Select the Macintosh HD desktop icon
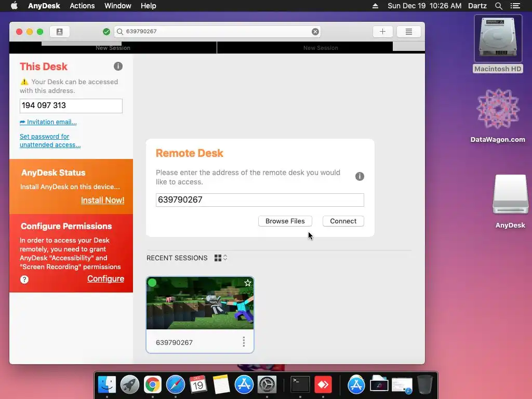This screenshot has height=399, width=532. (498, 44)
